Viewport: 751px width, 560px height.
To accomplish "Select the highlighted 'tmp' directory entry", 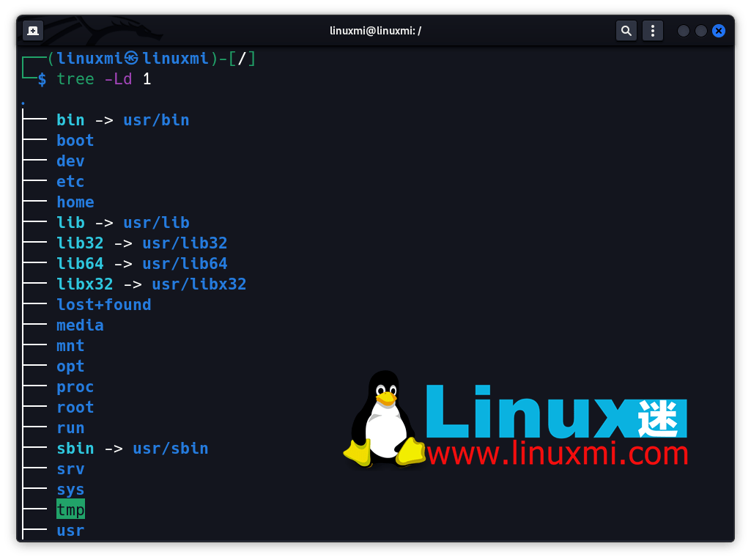I will point(70,509).
